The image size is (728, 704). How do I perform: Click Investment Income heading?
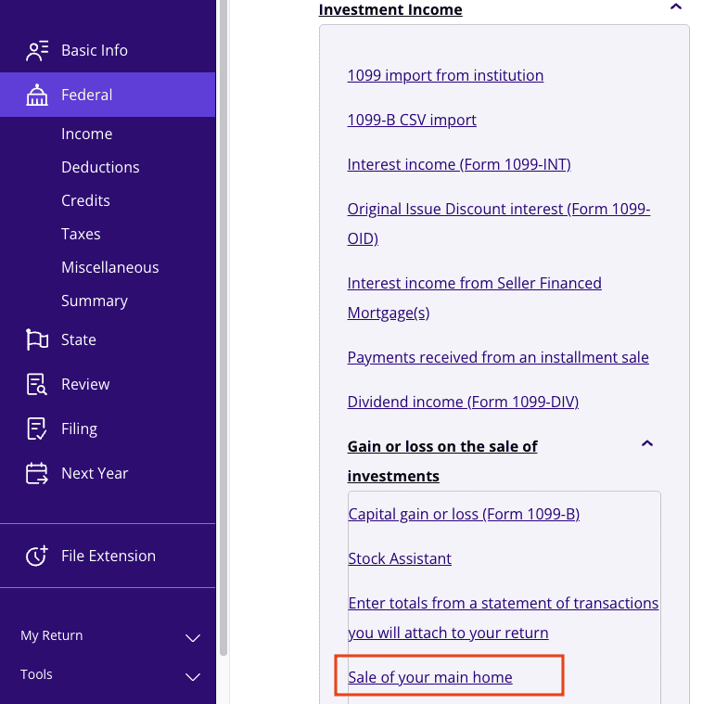(390, 9)
